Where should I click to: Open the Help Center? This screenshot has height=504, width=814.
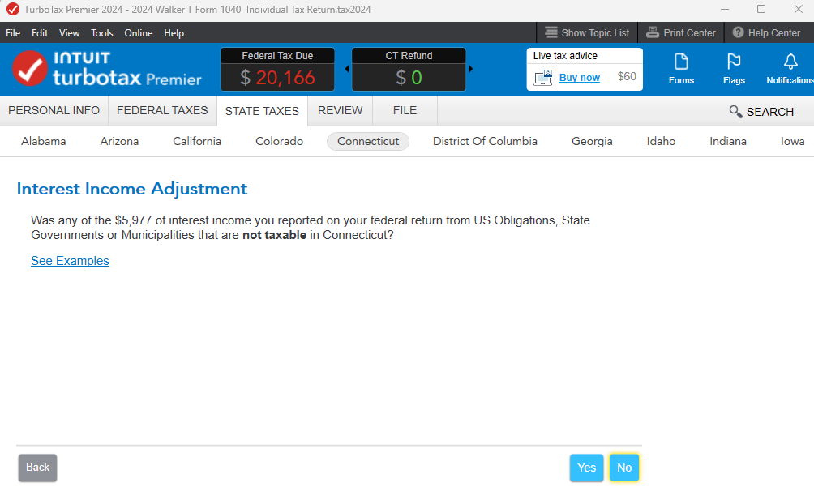pyautogui.click(x=766, y=33)
